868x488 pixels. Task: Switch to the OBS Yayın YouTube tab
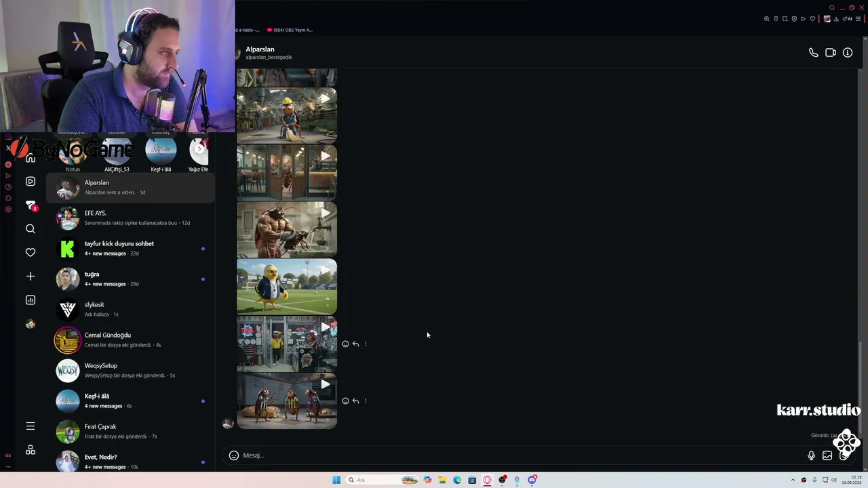pyautogui.click(x=290, y=30)
